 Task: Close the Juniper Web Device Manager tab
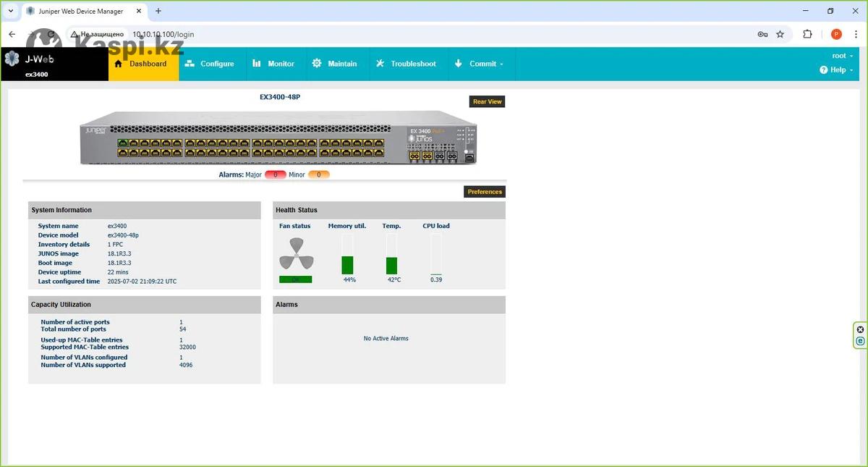click(137, 11)
